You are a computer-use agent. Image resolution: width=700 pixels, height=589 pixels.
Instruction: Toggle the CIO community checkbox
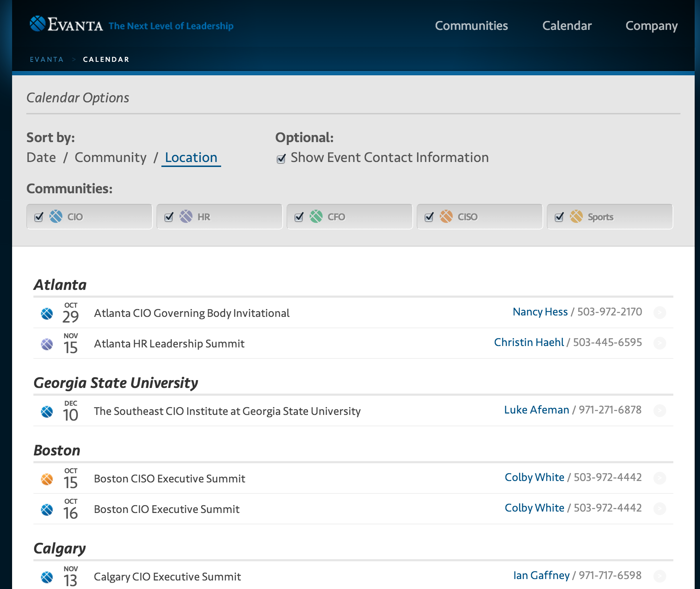[39, 217]
